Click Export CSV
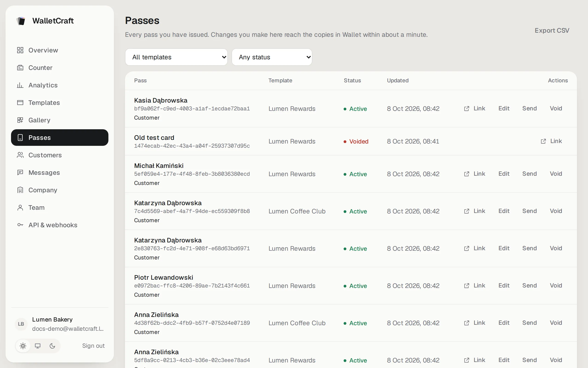Viewport: 588px width, 368px height. coord(552,30)
